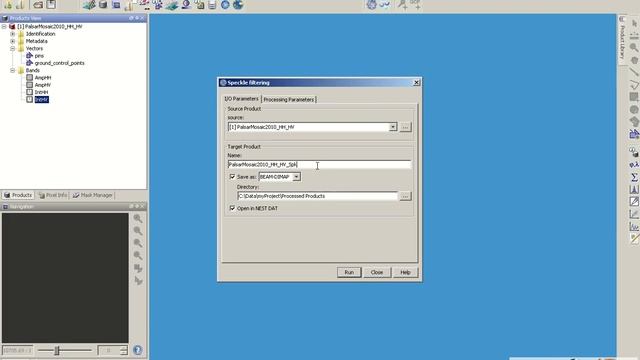Select the draw rectangle tool
Screen dimensions: 640x360
634,97
